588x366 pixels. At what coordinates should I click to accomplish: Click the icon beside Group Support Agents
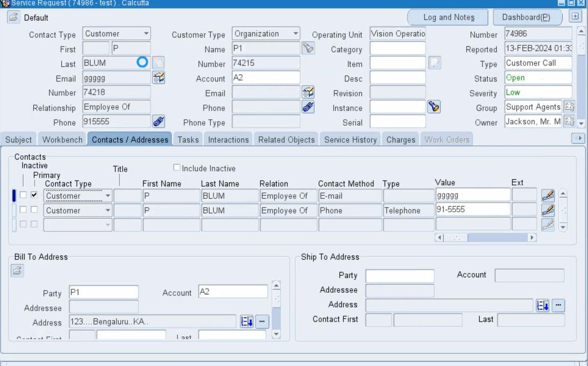pyautogui.click(x=569, y=107)
